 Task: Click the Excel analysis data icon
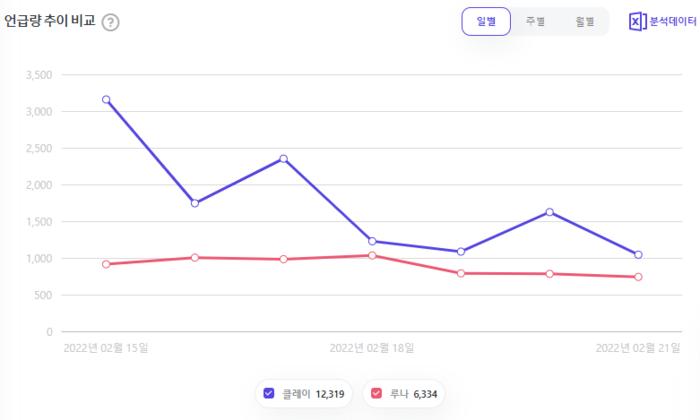pos(637,21)
